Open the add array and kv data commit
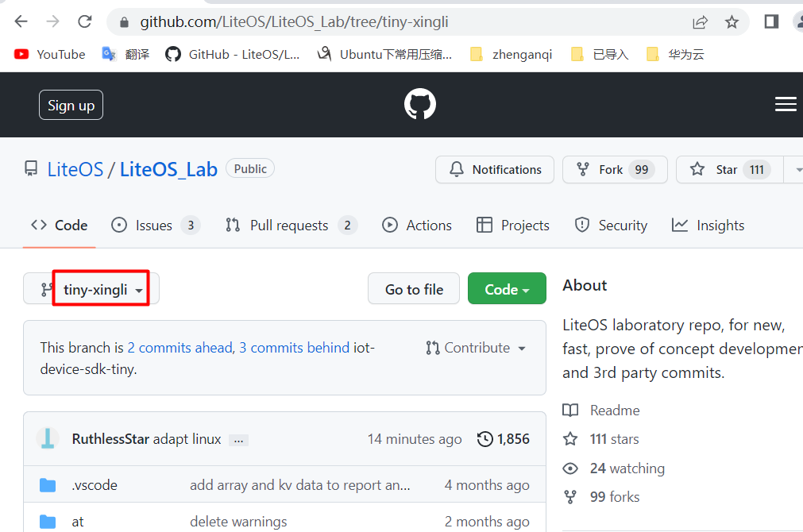 click(300, 485)
